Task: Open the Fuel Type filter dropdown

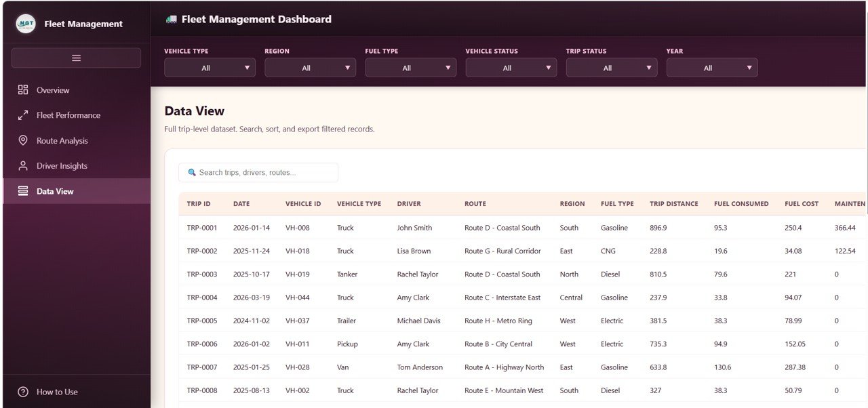Action: click(410, 67)
